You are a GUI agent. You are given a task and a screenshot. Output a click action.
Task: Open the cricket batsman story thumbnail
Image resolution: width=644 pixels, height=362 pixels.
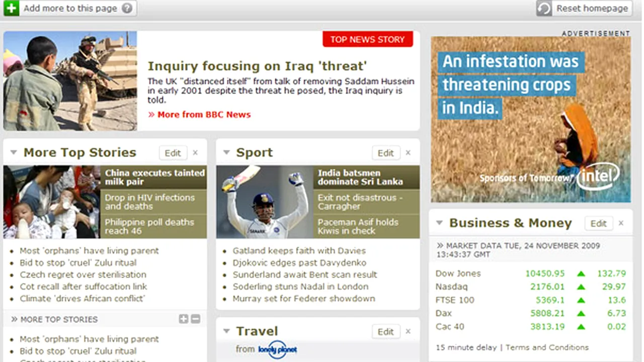[265, 202]
